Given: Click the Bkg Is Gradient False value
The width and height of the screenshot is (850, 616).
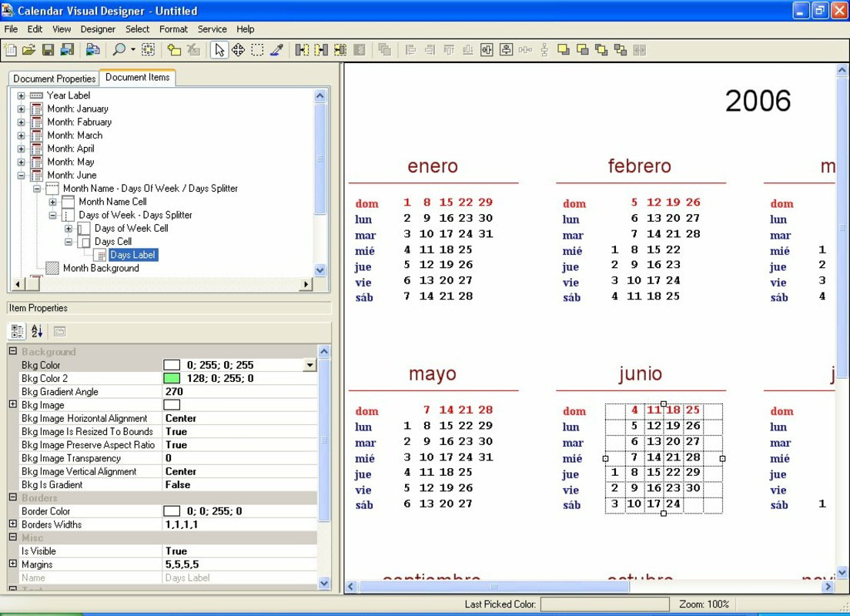Looking at the screenshot, I should [x=240, y=485].
